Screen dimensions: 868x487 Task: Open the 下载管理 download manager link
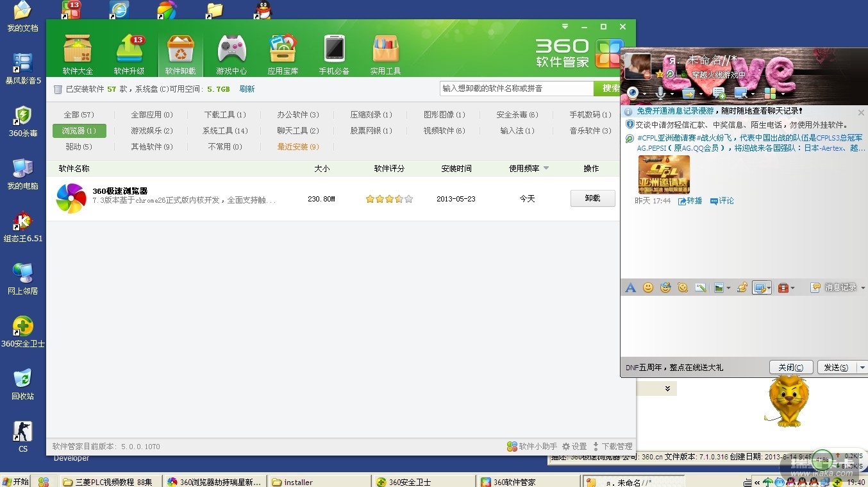pos(612,447)
